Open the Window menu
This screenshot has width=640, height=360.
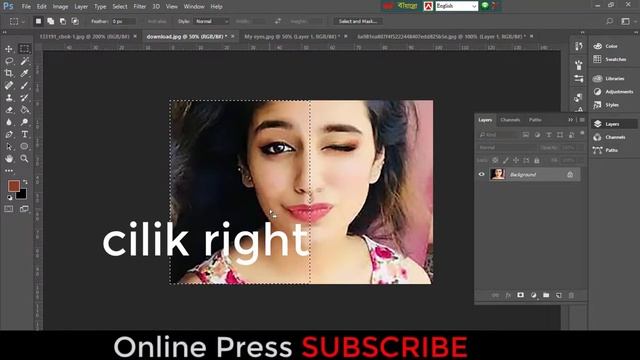click(x=194, y=7)
